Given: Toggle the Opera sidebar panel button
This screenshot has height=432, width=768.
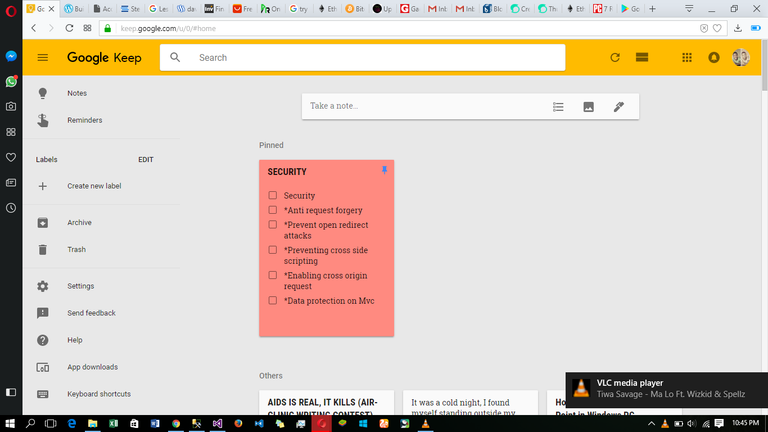Looking at the screenshot, I should tap(11, 392).
